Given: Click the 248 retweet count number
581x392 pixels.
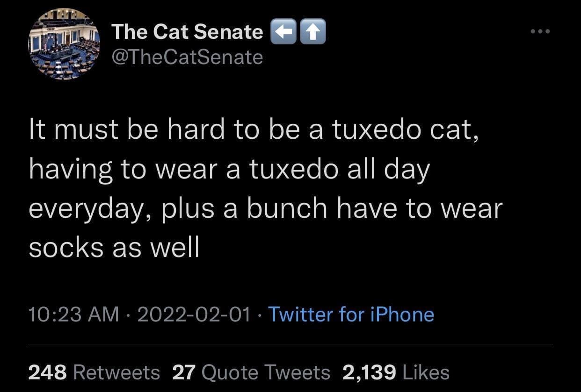Looking at the screenshot, I should point(48,372).
